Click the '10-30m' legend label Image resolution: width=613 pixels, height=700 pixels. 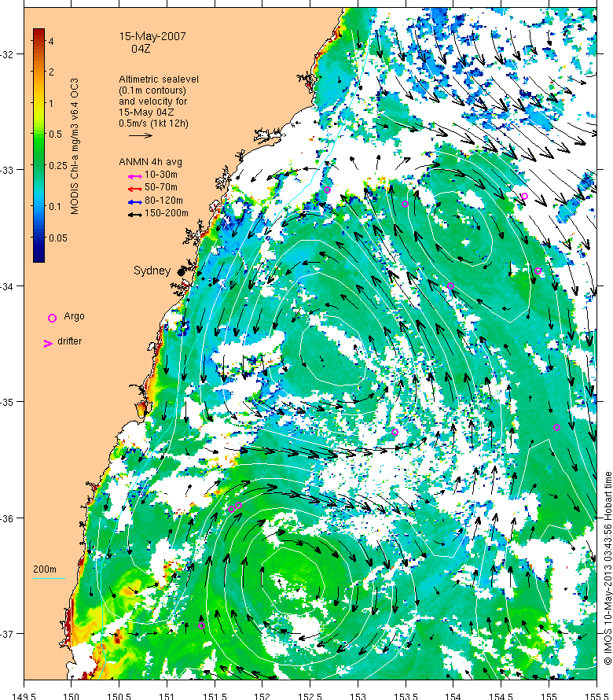(161, 175)
